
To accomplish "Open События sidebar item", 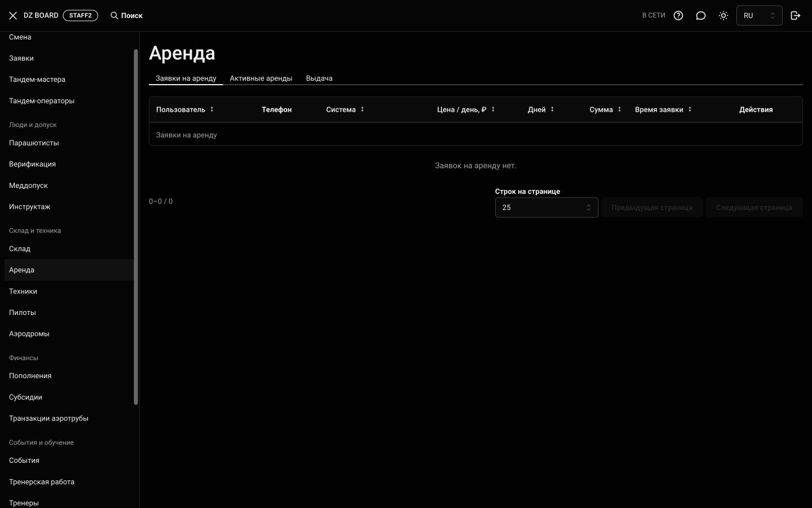I will [69, 461].
